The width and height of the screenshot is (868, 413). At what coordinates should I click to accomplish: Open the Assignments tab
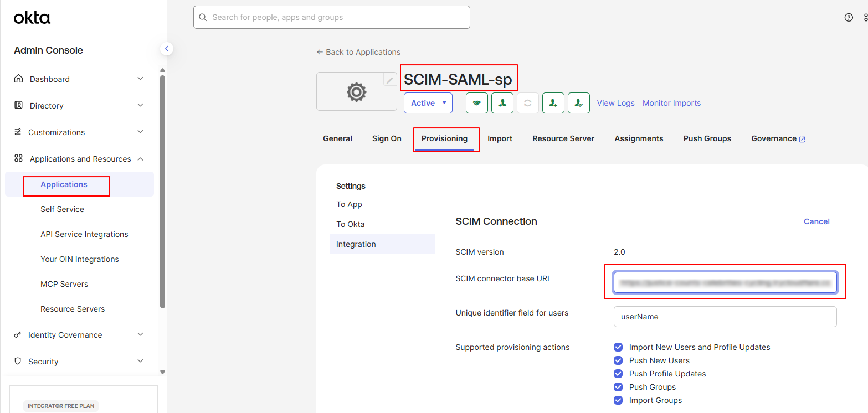(639, 138)
